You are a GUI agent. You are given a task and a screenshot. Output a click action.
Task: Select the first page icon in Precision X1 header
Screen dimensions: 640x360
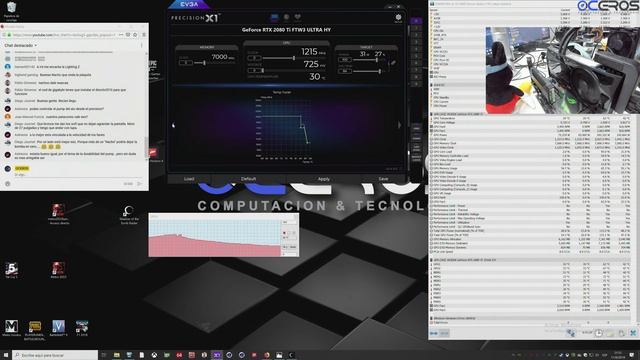[x=274, y=17]
